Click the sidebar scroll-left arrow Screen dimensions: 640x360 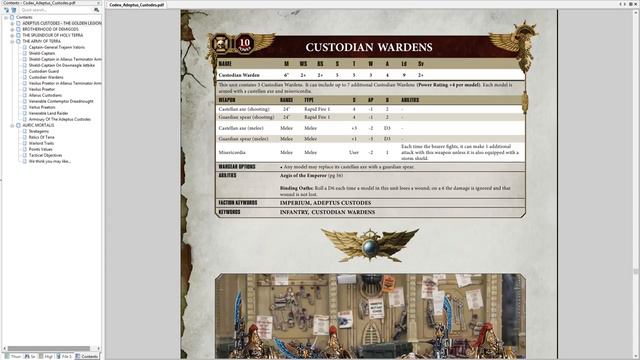[x=4, y=349]
